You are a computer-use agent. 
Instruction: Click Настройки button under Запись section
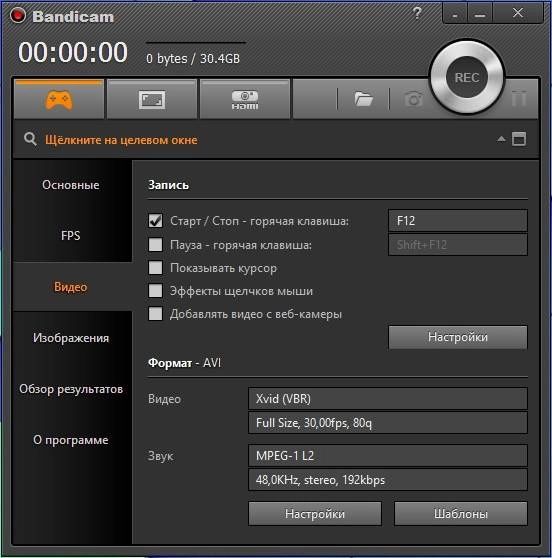(x=458, y=337)
